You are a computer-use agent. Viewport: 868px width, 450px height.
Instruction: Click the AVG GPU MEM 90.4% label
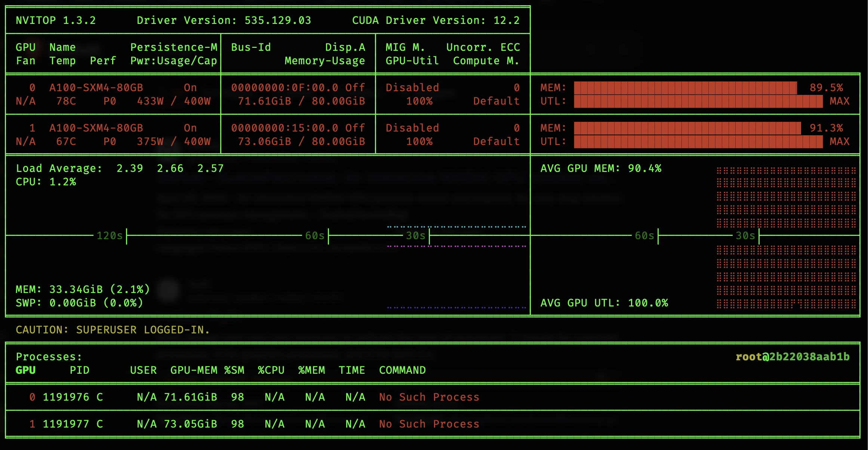(601, 168)
